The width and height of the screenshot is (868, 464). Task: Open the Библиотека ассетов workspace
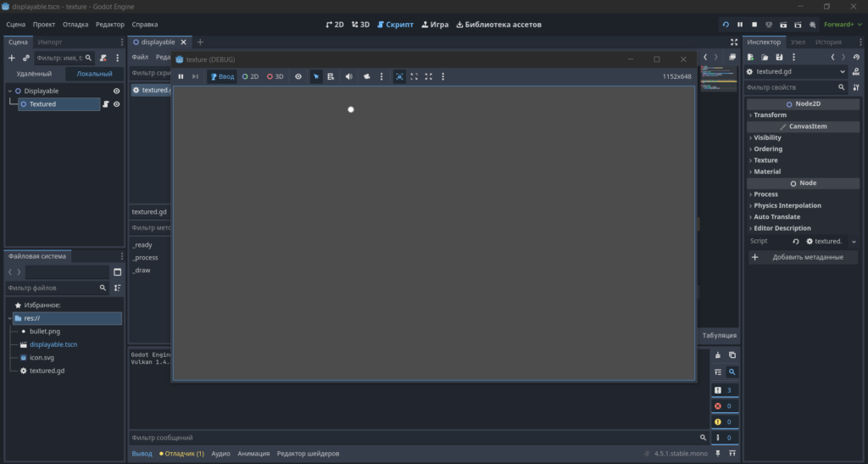pos(498,25)
